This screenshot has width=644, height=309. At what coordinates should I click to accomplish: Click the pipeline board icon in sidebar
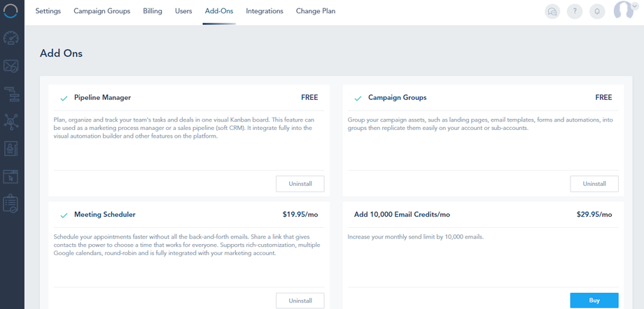point(12,94)
